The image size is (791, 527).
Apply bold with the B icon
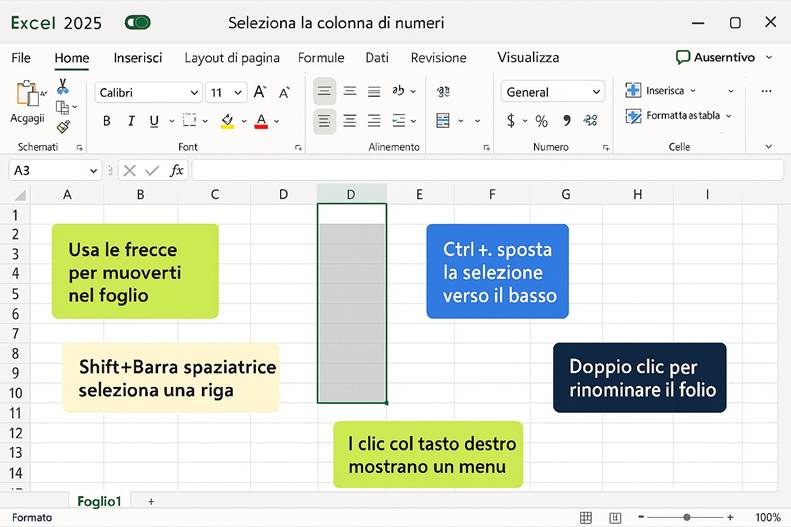point(107,121)
